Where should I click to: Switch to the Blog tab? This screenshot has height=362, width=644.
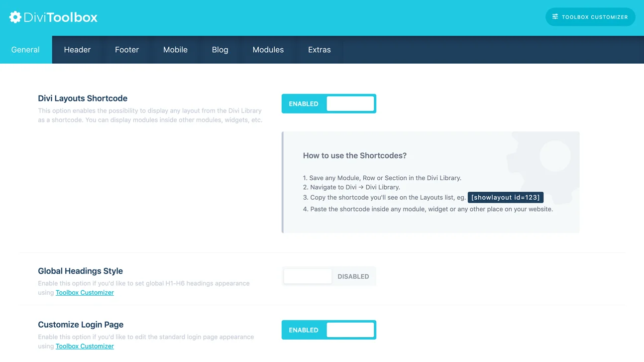pos(220,50)
